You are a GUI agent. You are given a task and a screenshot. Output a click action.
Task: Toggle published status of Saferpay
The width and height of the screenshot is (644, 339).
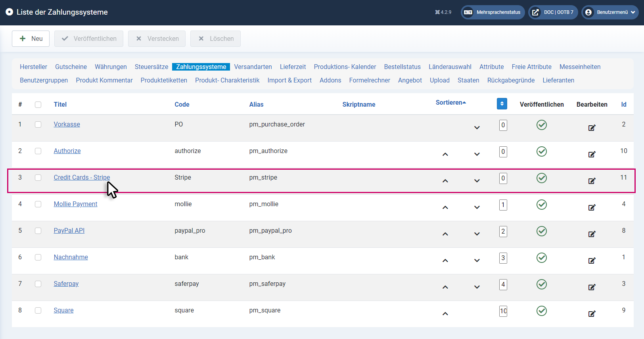tap(542, 284)
